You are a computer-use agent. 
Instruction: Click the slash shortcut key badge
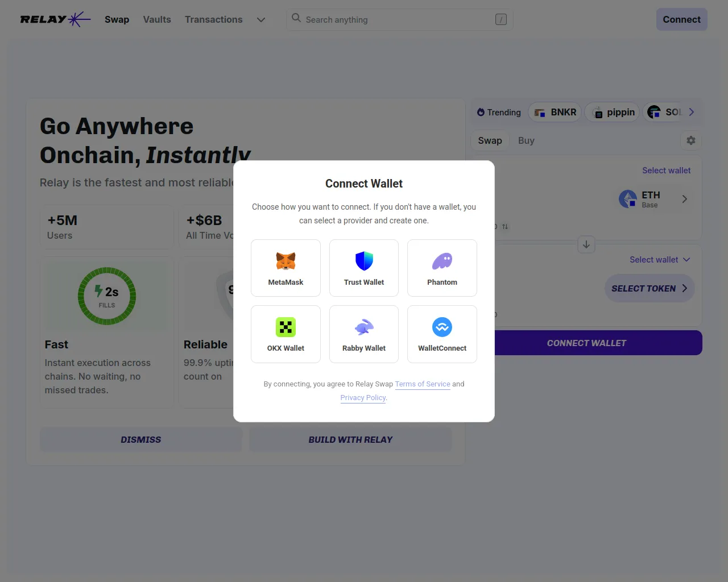click(501, 19)
